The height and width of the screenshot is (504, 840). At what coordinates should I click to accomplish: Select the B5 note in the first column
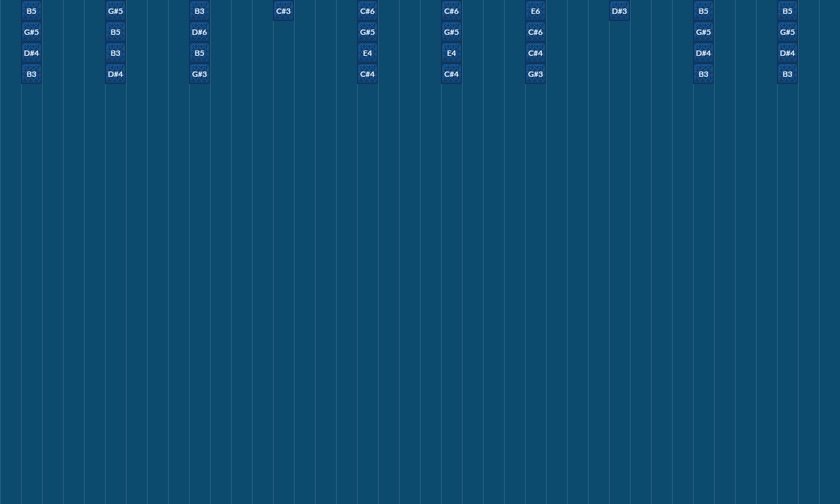[x=30, y=10]
